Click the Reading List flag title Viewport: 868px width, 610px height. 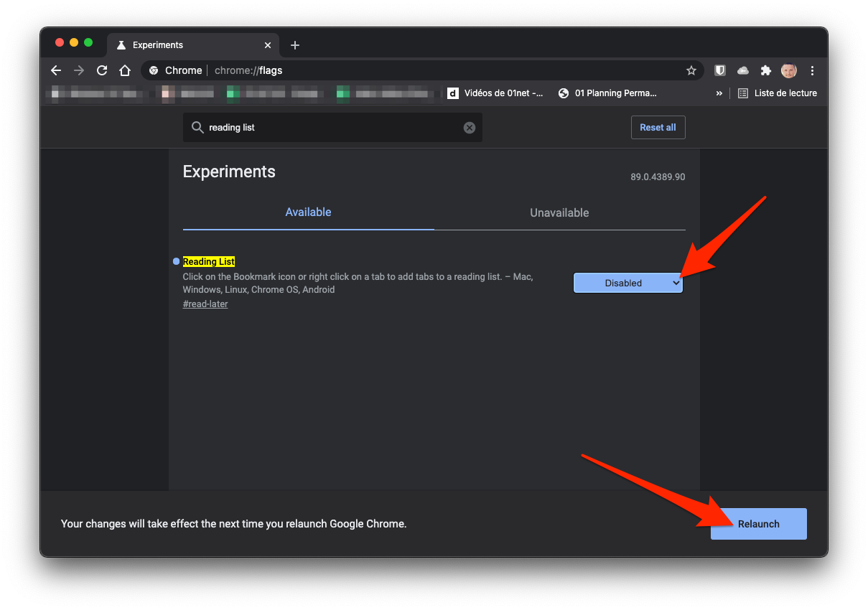pyautogui.click(x=209, y=262)
